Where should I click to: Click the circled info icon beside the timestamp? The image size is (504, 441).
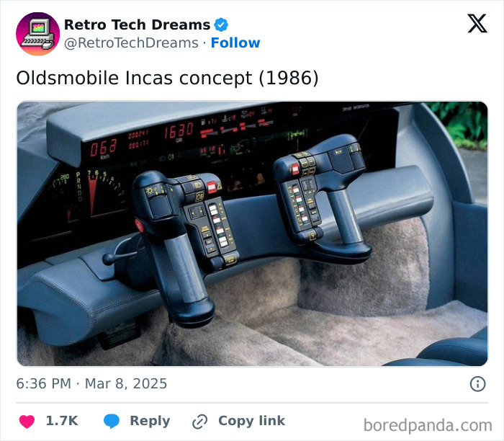[477, 384]
